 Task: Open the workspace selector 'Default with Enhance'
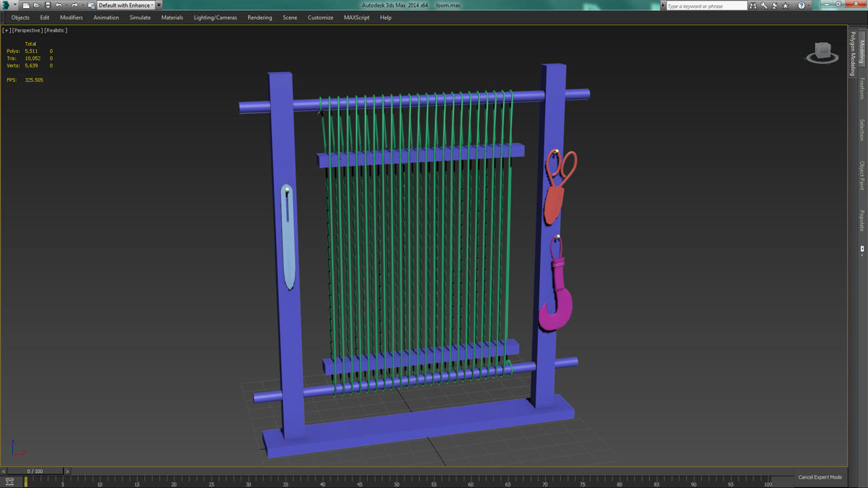pos(126,5)
